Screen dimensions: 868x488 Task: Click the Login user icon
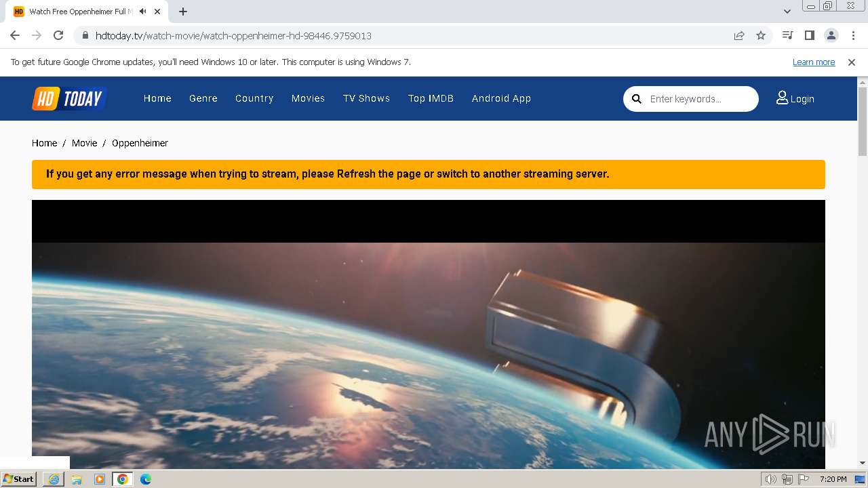782,98
